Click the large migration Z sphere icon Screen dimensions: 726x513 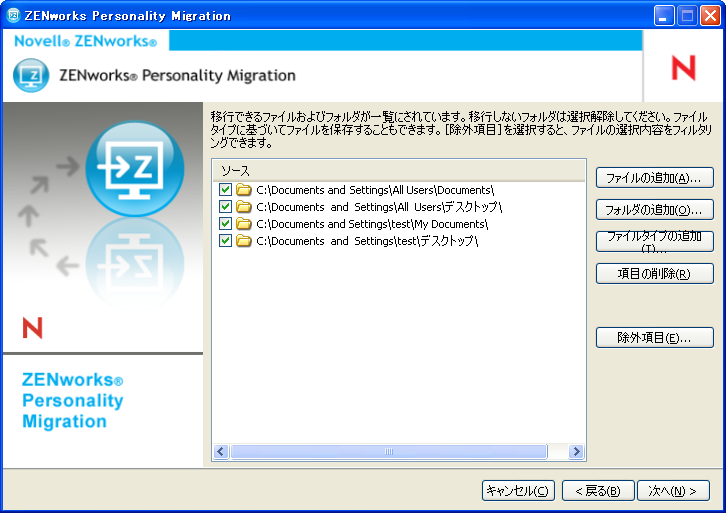click(135, 169)
